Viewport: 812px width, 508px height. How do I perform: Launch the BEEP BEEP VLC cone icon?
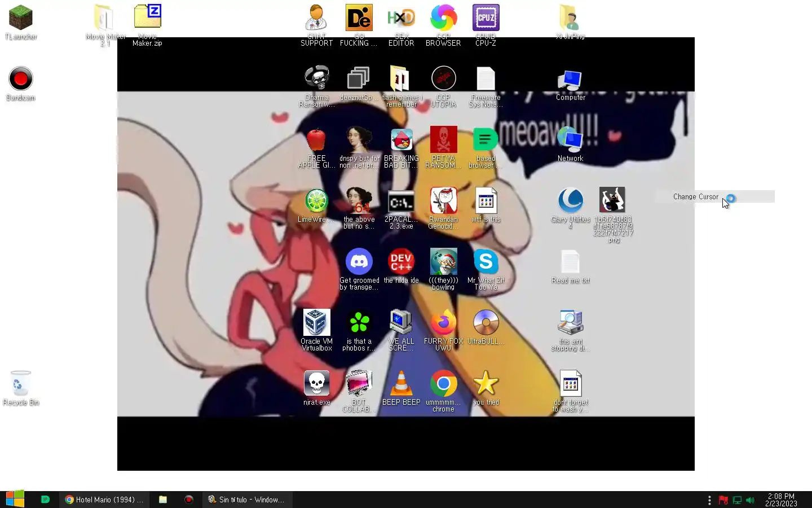401,384
